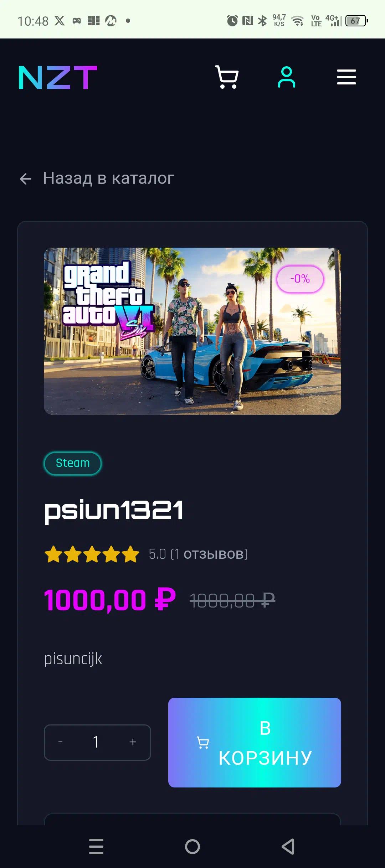The width and height of the screenshot is (385, 868).
Task: Decrease quantity with the minus button
Action: tap(61, 742)
